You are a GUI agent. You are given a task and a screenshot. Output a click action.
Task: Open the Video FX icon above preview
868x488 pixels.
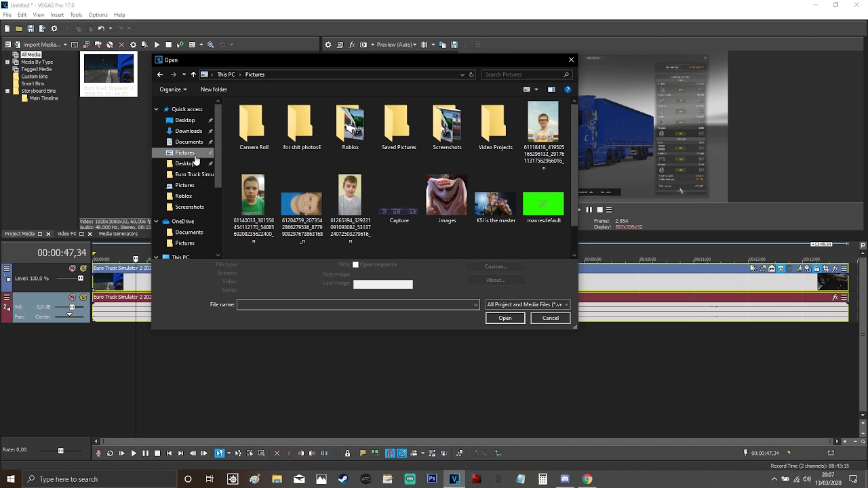pyautogui.click(x=351, y=45)
